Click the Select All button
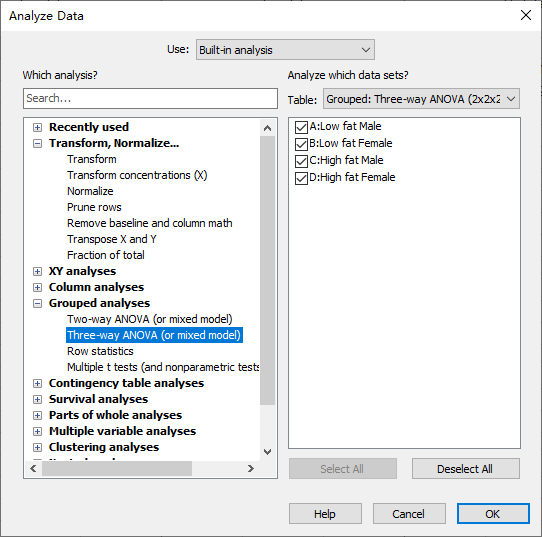 [343, 469]
